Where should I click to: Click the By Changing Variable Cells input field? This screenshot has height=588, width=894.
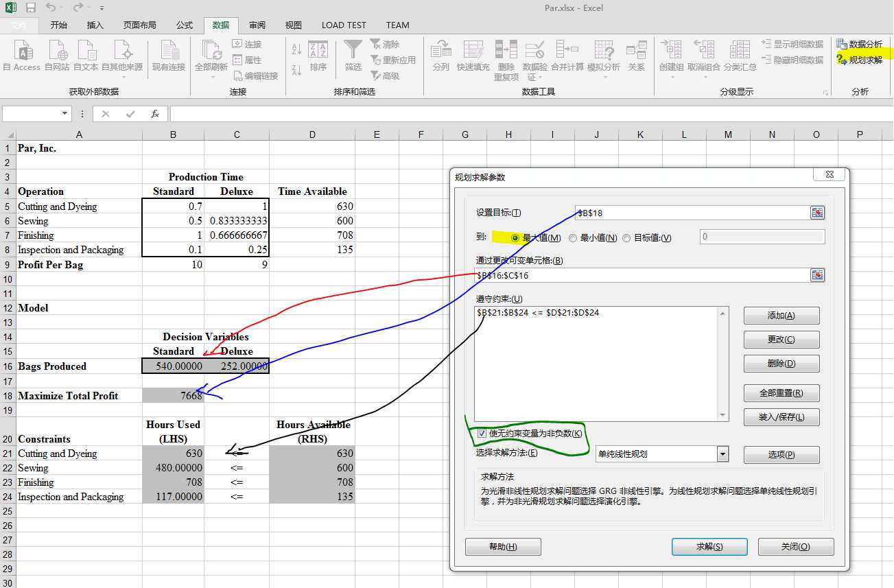tap(642, 275)
